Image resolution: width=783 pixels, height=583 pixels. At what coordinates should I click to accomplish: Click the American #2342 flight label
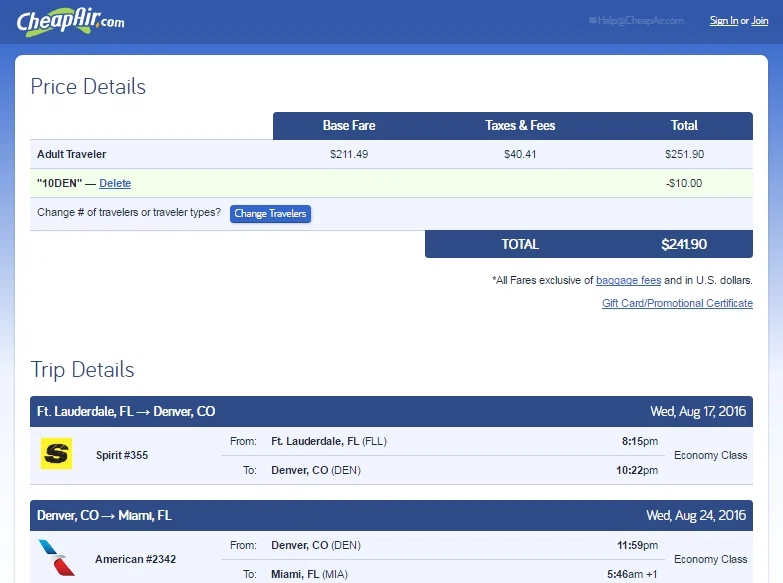click(135, 559)
